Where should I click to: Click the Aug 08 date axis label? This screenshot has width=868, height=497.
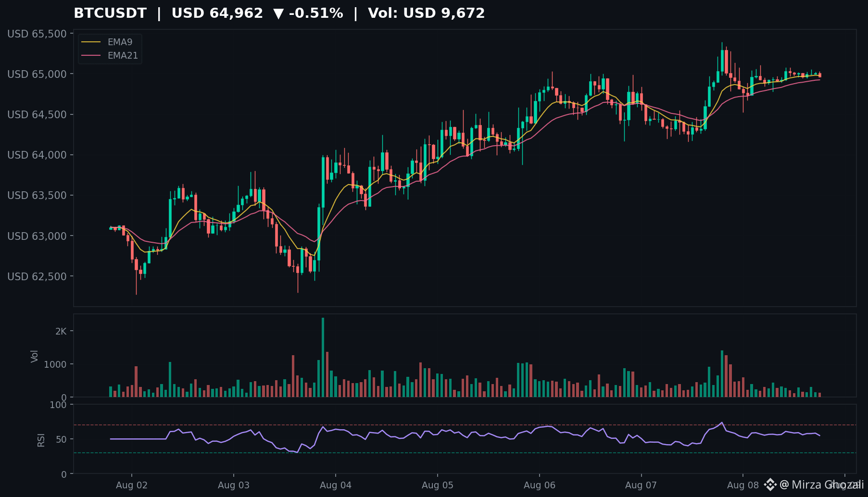743,485
